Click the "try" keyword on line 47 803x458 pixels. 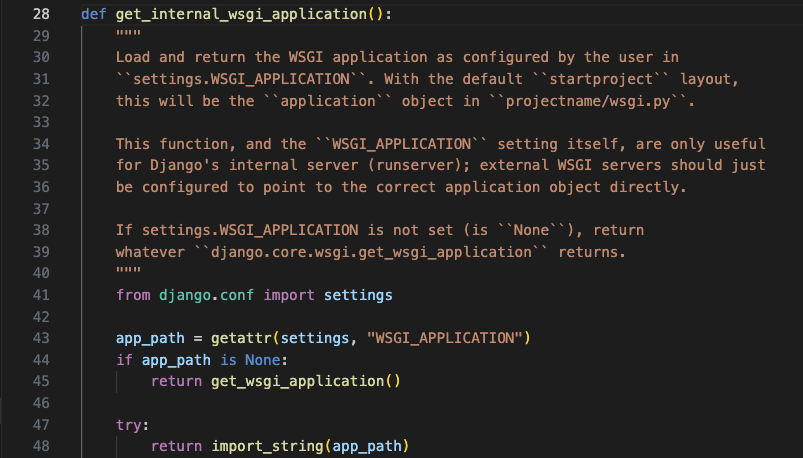[x=129, y=424]
